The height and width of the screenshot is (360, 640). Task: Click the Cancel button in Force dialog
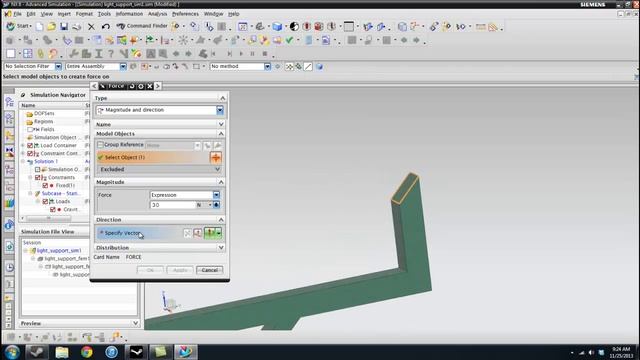[x=209, y=270]
